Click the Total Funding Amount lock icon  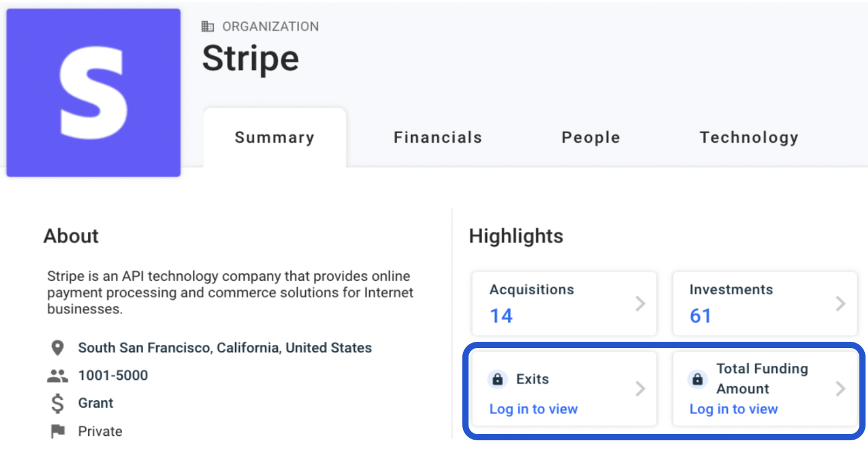pyautogui.click(x=697, y=379)
